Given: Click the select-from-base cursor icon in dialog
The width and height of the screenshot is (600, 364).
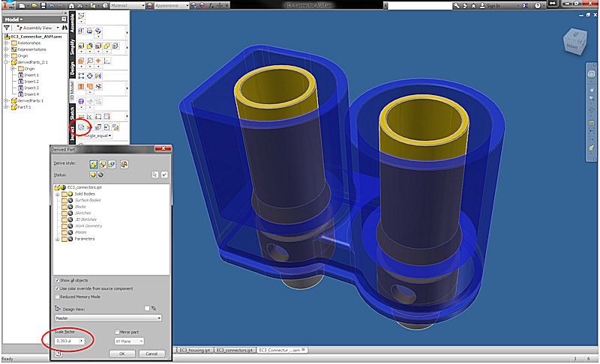Looking at the screenshot, I should pos(155,175).
